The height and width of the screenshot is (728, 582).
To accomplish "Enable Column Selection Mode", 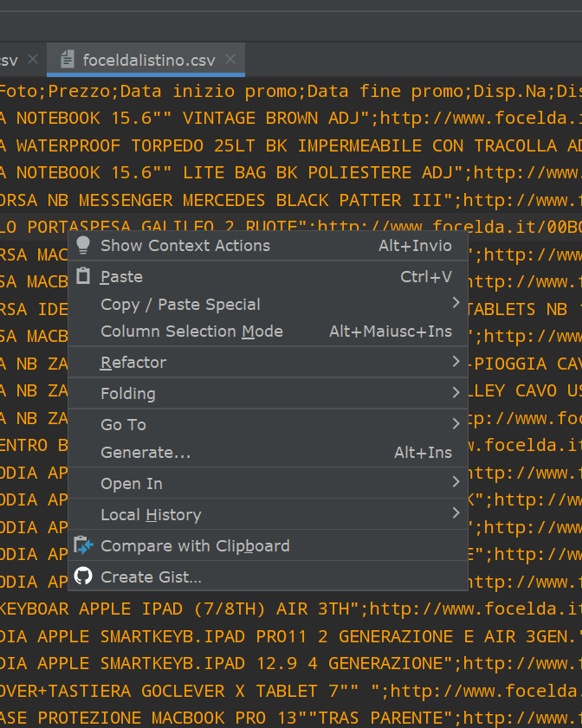I will point(268,332).
